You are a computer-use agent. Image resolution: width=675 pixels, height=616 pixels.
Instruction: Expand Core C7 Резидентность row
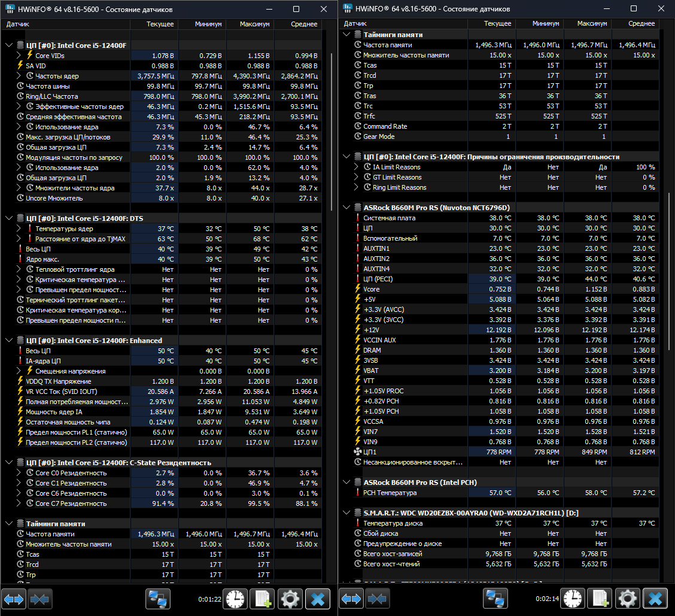19,503
